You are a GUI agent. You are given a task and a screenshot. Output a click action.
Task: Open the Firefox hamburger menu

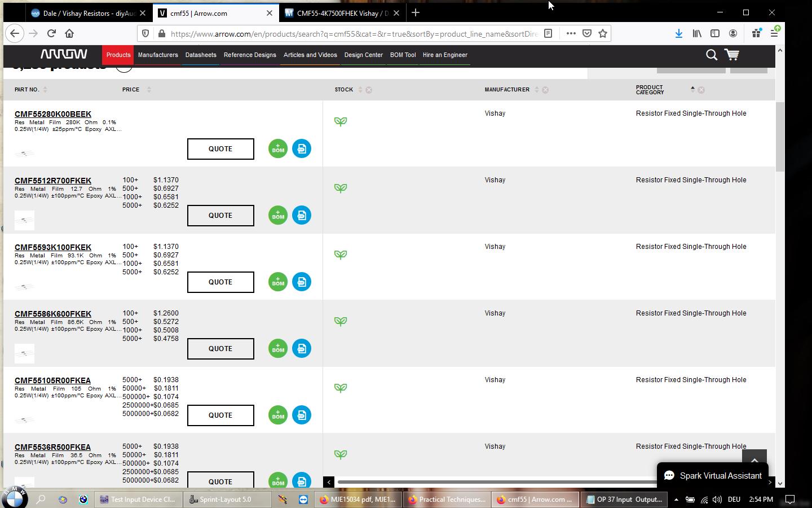(x=774, y=33)
